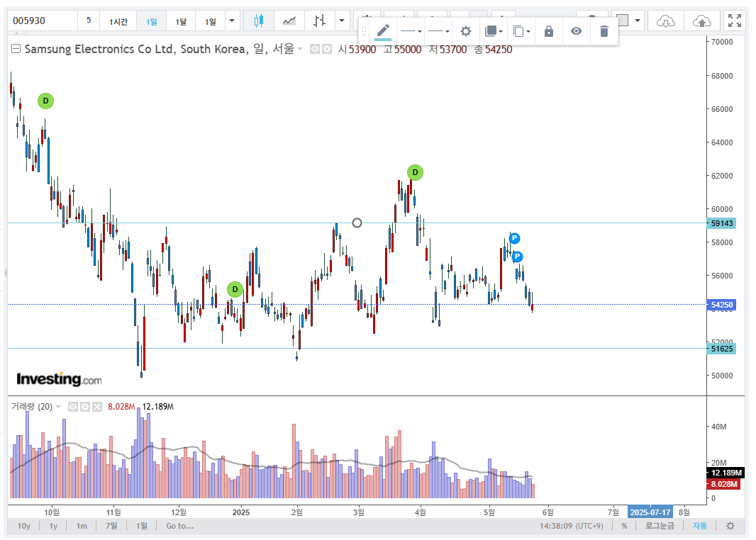This screenshot has width=756, height=540.
Task: Click the 거래량 (20) indicator label
Action: [x=32, y=407]
